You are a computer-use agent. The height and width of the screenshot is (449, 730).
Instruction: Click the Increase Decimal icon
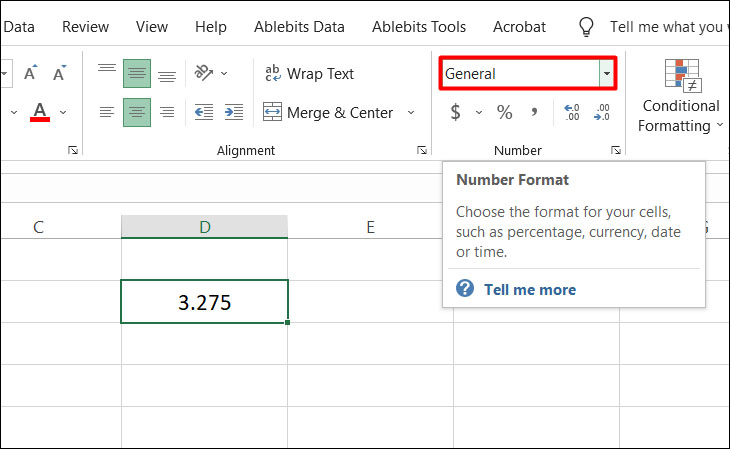point(571,112)
